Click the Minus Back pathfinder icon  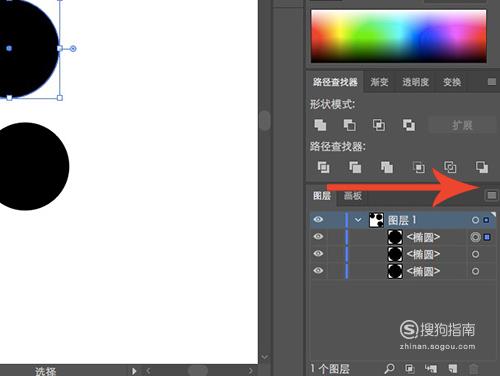click(482, 167)
